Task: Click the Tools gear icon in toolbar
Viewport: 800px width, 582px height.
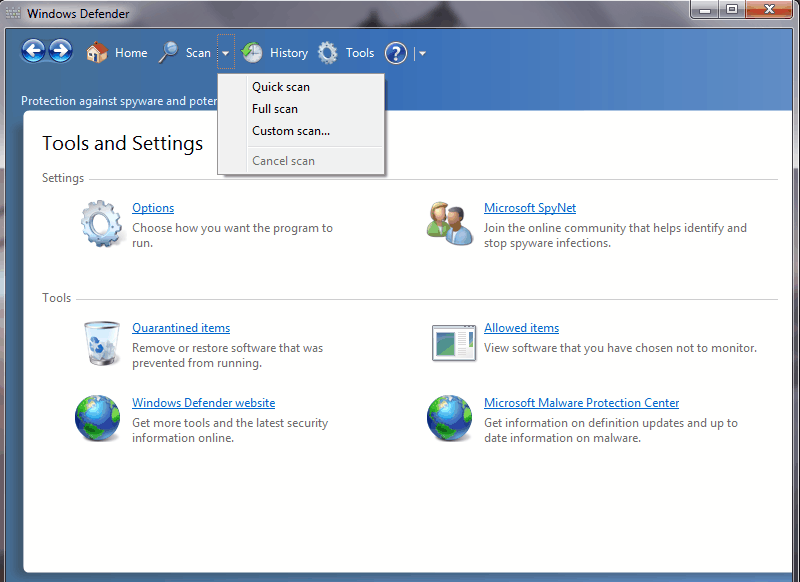Action: [x=328, y=53]
